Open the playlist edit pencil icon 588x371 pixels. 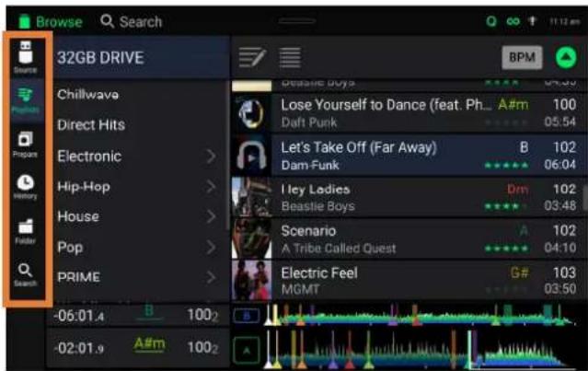252,58
